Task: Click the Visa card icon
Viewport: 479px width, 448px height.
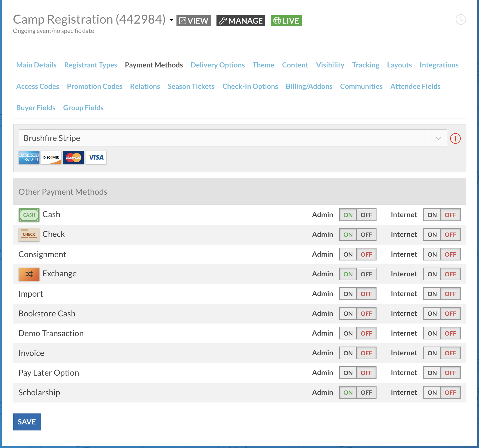Action: 96,157
